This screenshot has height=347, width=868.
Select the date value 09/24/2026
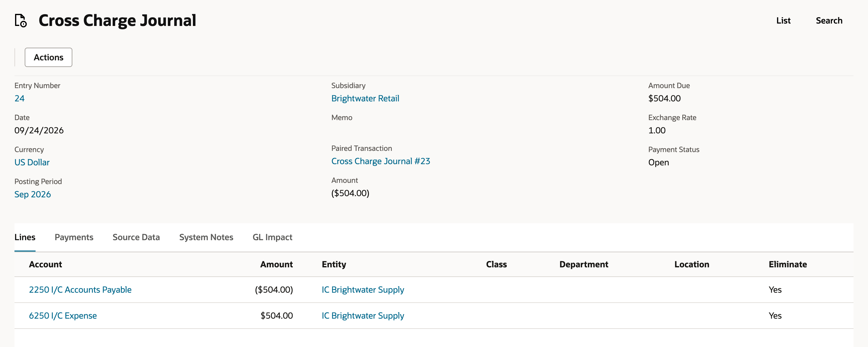tap(39, 131)
